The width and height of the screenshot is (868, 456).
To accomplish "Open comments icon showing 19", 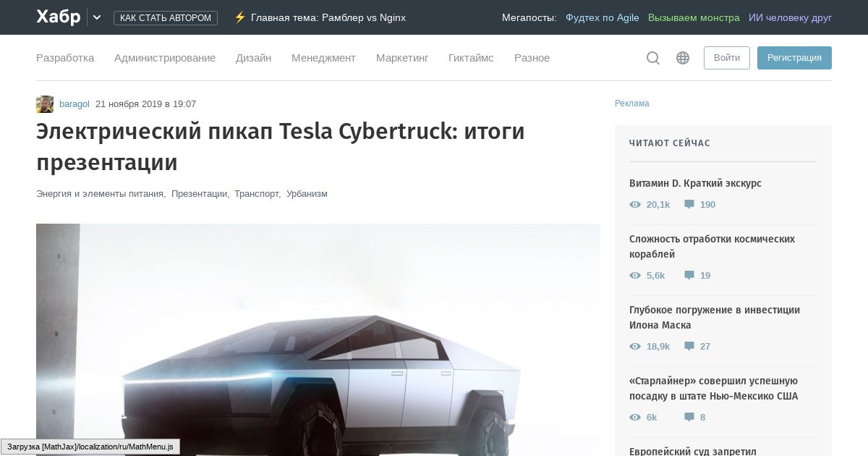I will [689, 276].
